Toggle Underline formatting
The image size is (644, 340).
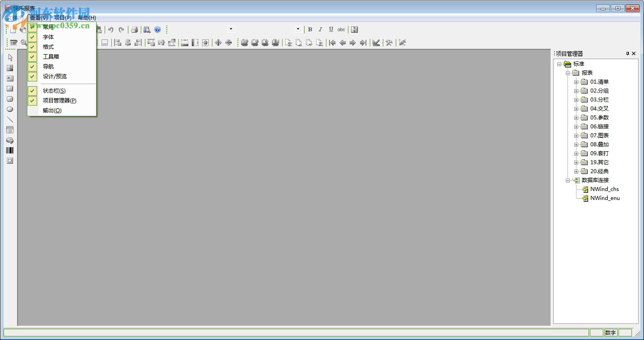[331, 30]
